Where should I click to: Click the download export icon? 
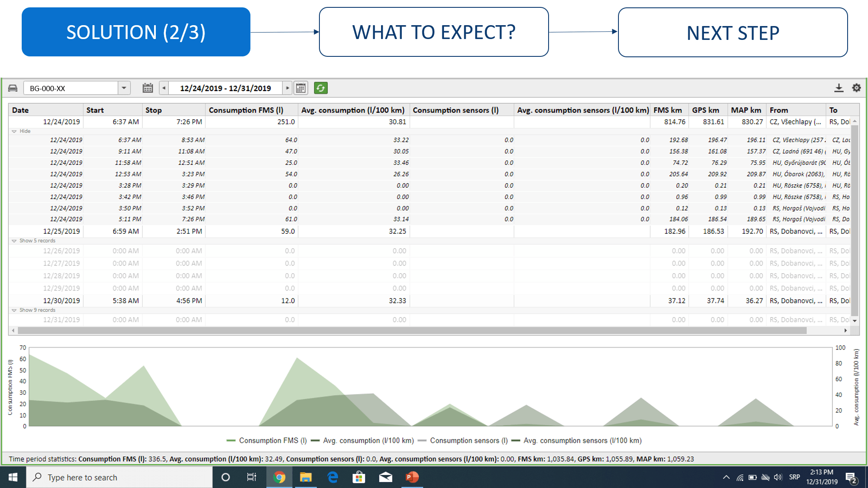click(838, 88)
